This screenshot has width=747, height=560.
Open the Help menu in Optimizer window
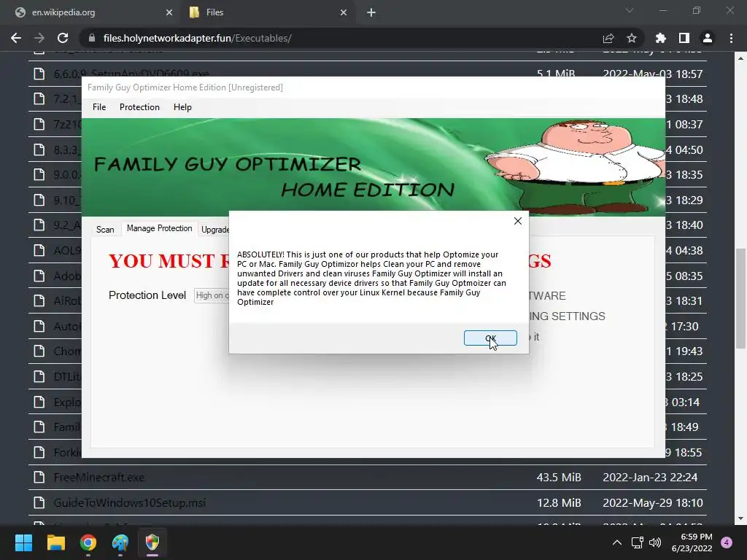point(182,107)
